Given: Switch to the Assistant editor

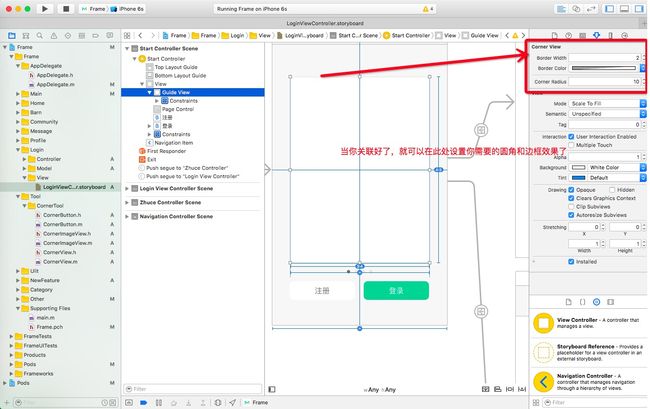Looking at the screenshot, I should click(576, 9).
